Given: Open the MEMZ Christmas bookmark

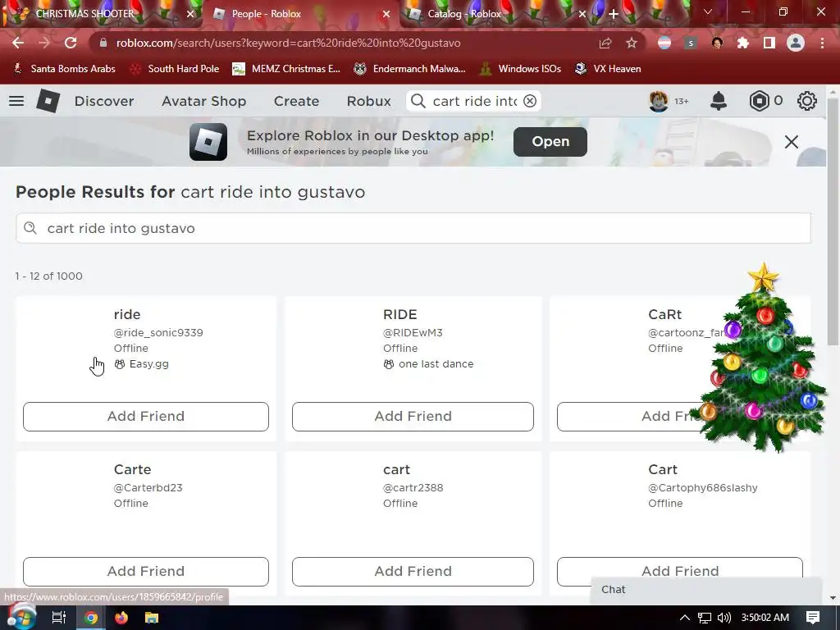Looking at the screenshot, I should [286, 69].
